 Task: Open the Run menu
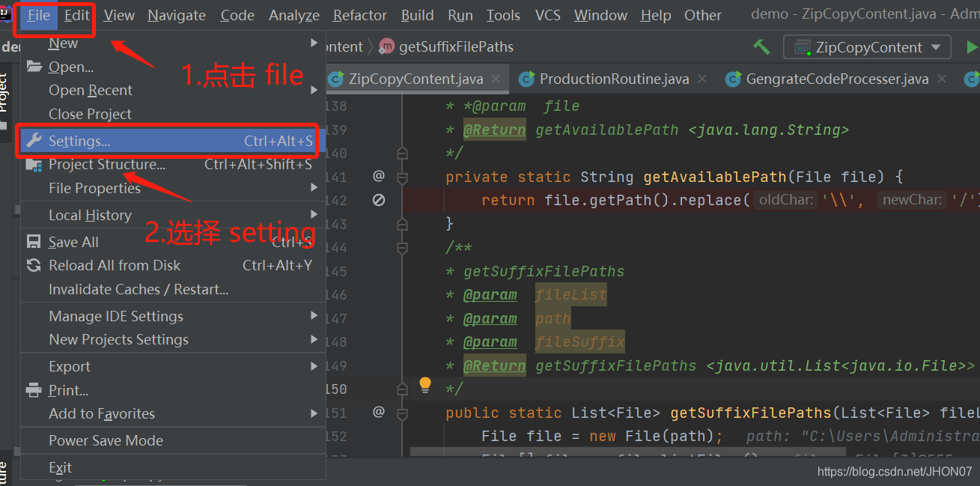460,15
